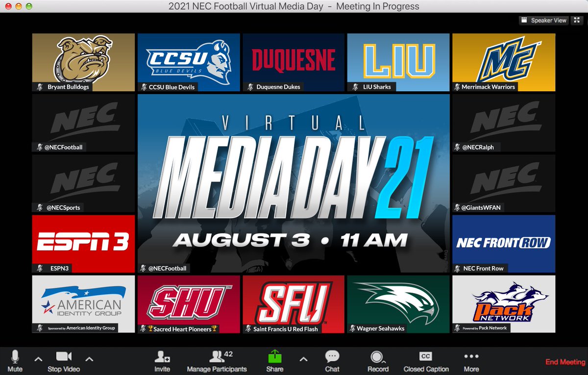
Task: Open video options chevron beside Stop Video
Action: pos(89,359)
